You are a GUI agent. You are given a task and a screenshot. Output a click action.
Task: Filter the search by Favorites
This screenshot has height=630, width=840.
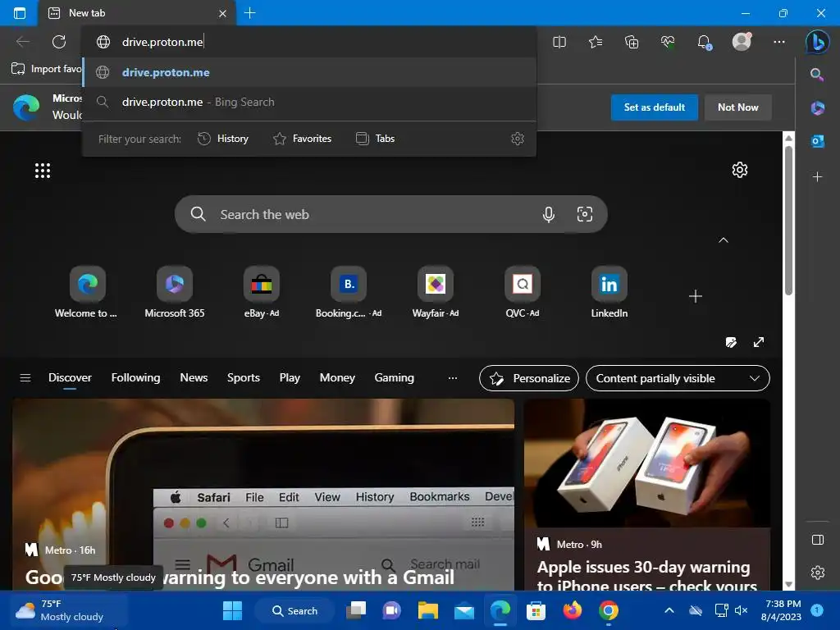(302, 139)
